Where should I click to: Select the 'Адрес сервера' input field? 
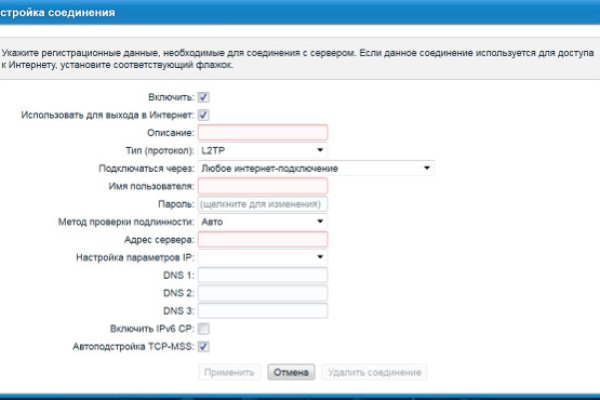coord(263,239)
